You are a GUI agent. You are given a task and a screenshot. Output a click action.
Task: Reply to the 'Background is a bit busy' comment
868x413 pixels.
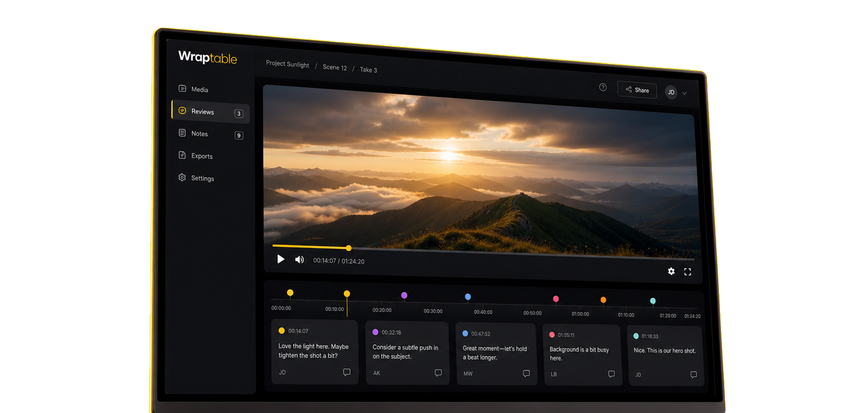click(611, 374)
